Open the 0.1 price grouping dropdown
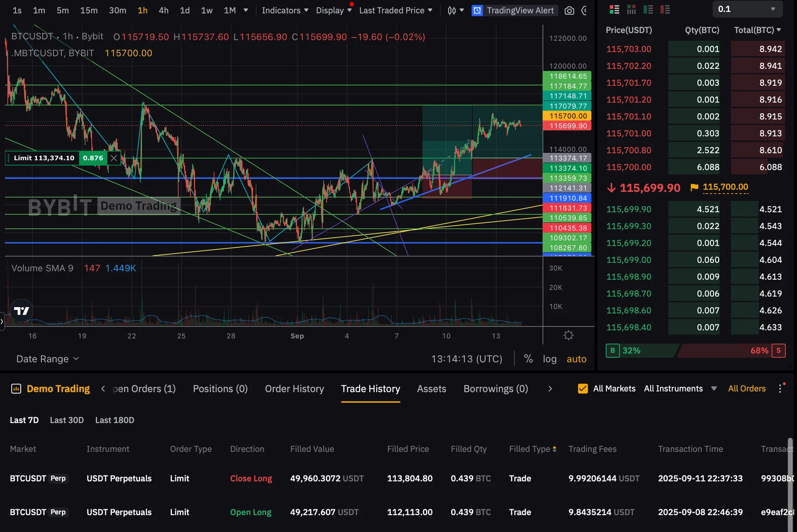 click(747, 9)
